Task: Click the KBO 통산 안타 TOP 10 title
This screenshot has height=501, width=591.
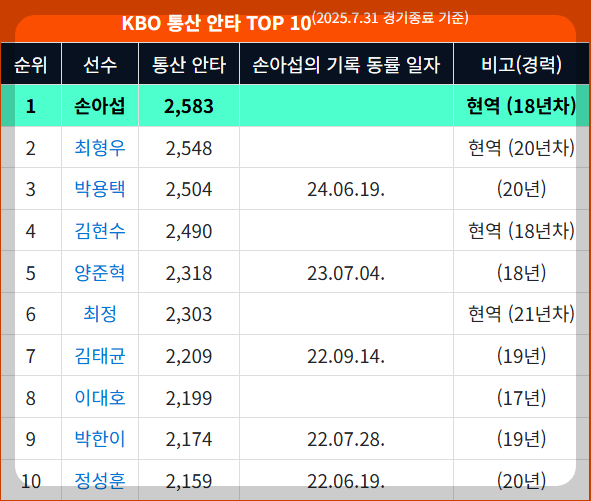Action: pos(216,23)
